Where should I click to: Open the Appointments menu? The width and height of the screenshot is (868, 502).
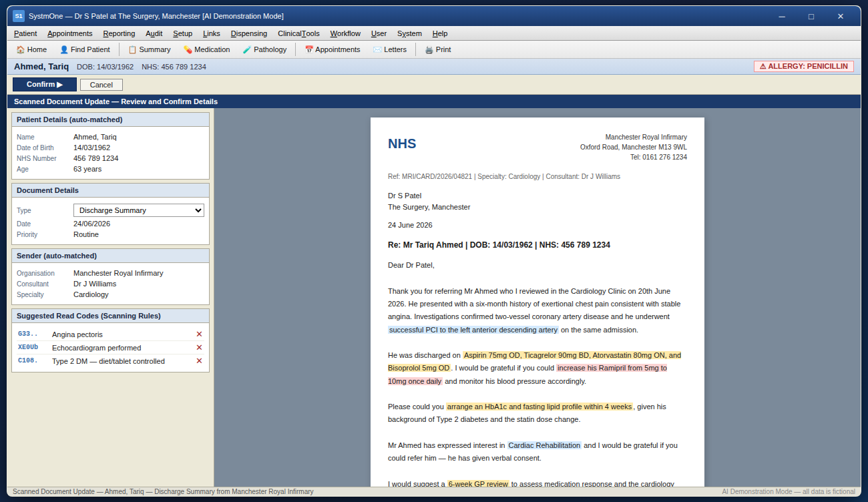[70, 33]
